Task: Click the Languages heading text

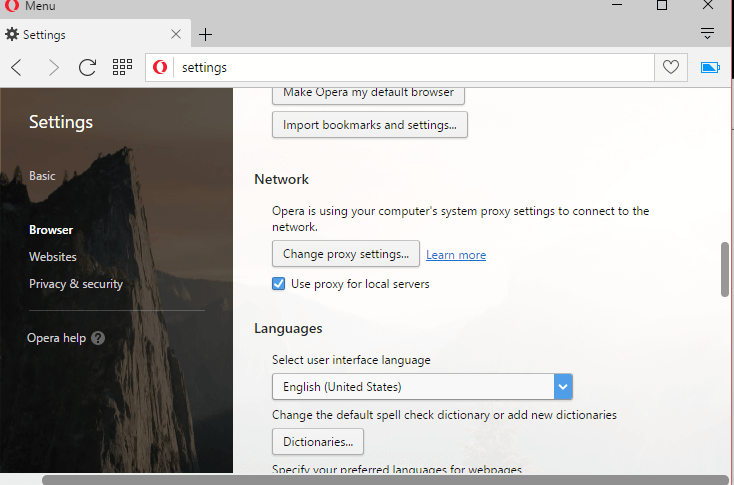Action: click(x=288, y=328)
